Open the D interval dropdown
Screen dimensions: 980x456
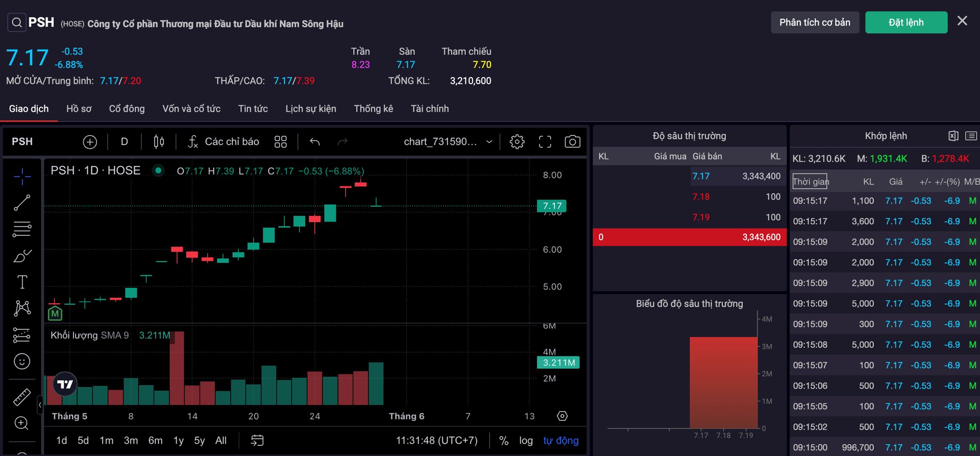pyautogui.click(x=124, y=142)
